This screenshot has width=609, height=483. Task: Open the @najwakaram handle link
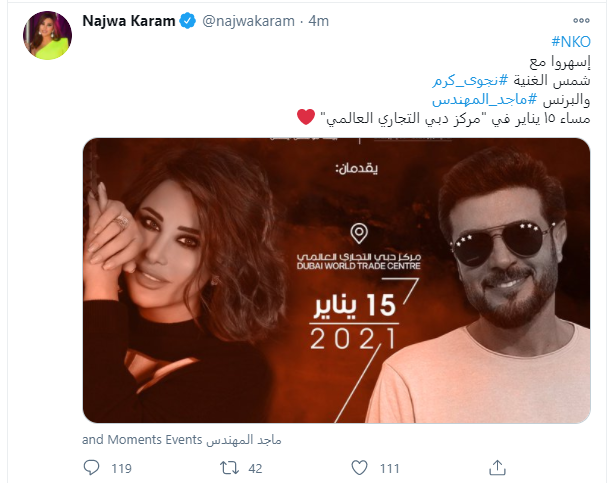pos(248,21)
